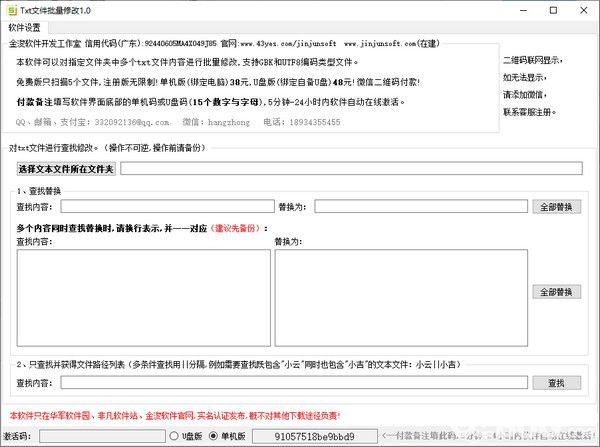Click the WeChat ID text hangzhong
Screen dimensions: 600x447
coord(228,122)
